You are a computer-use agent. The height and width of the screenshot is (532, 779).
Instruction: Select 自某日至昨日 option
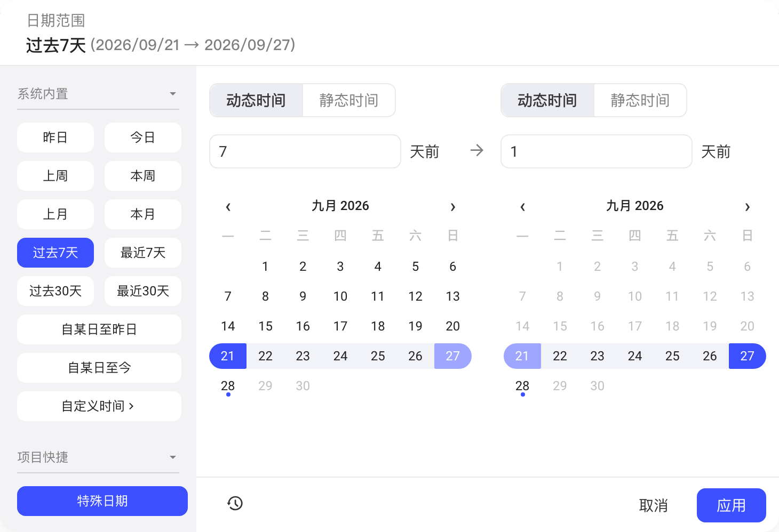99,329
